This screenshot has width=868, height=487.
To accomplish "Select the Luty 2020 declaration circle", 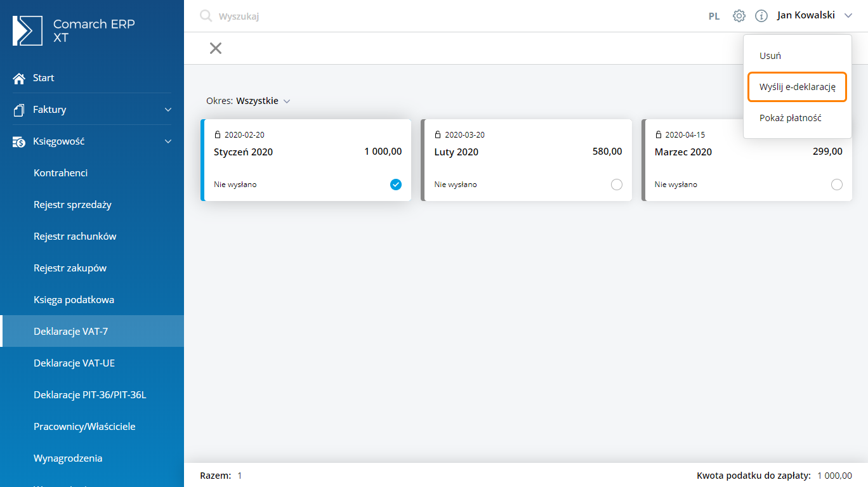I will (x=616, y=185).
